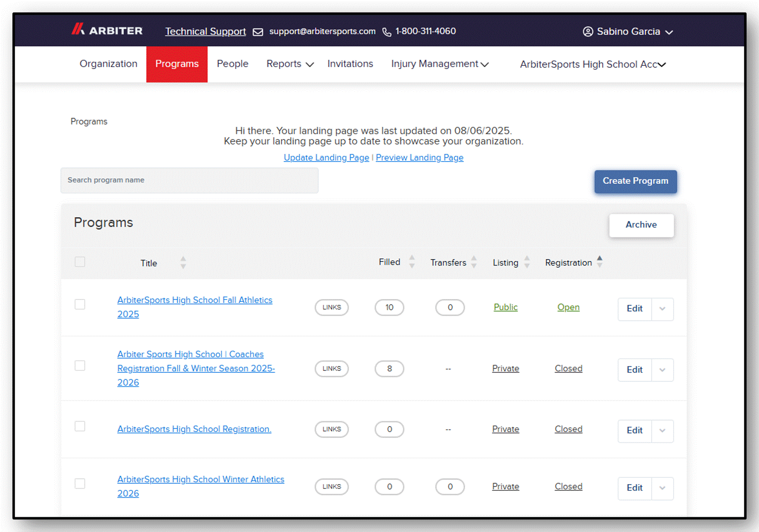Click Transfers count for Winter Athletics 2026
The height and width of the screenshot is (532, 759).
point(450,487)
